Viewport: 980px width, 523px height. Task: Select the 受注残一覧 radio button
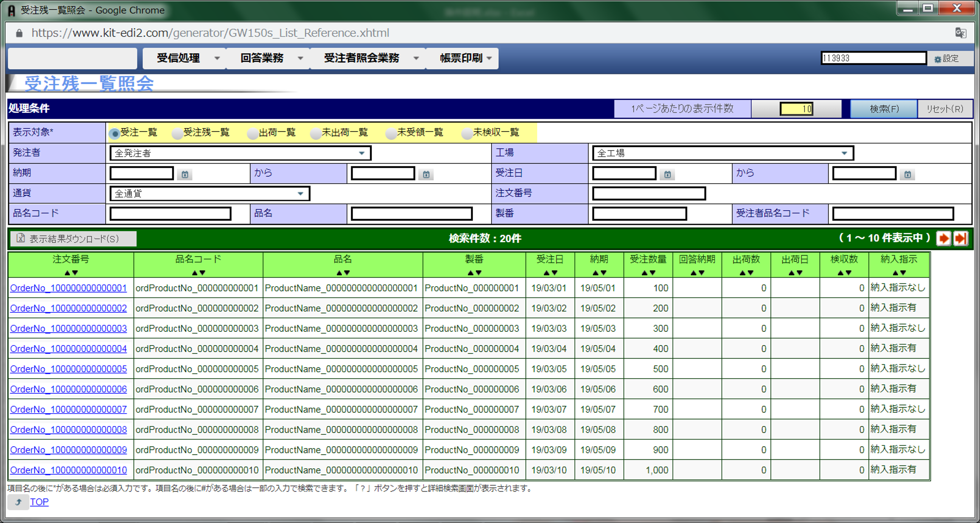click(x=177, y=133)
